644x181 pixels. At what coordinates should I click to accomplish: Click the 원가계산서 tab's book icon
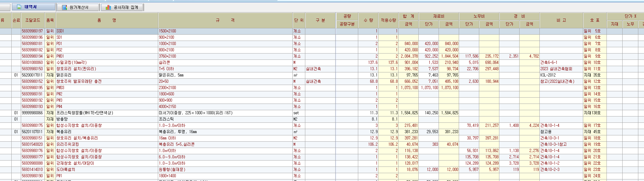point(64,7)
